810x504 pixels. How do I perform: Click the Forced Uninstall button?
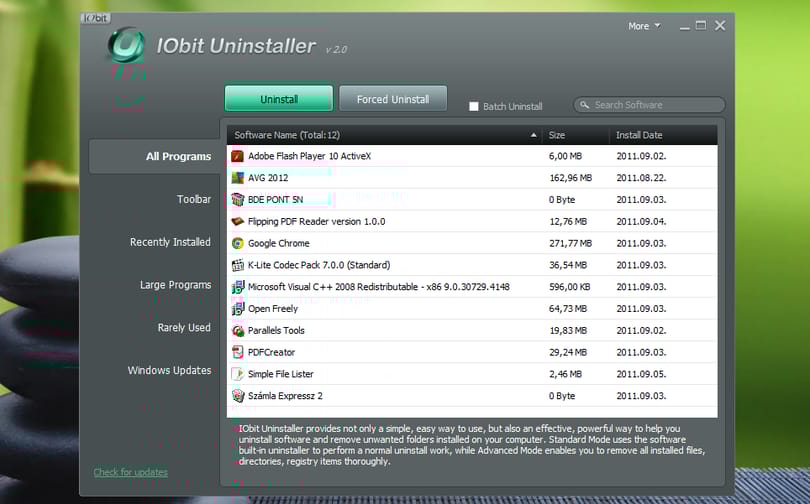pyautogui.click(x=393, y=99)
